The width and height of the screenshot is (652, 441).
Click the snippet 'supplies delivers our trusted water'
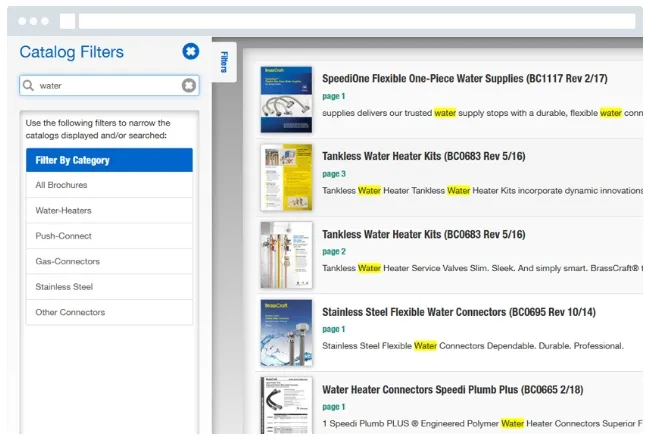[389, 113]
